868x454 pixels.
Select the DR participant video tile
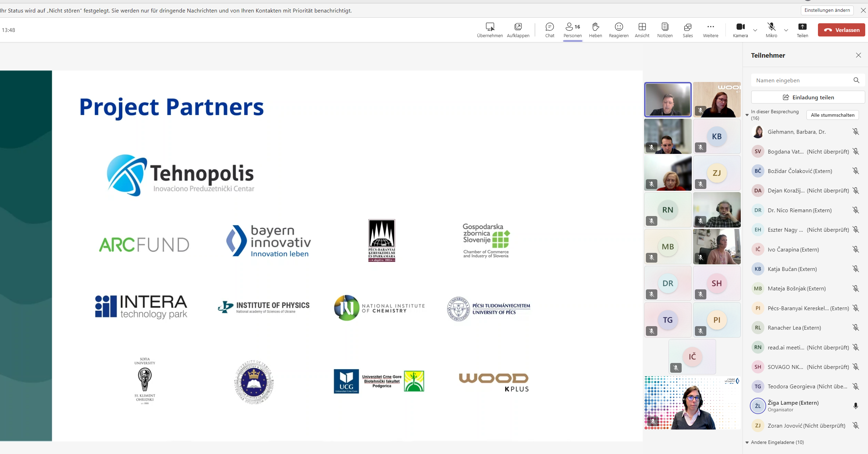(x=667, y=283)
